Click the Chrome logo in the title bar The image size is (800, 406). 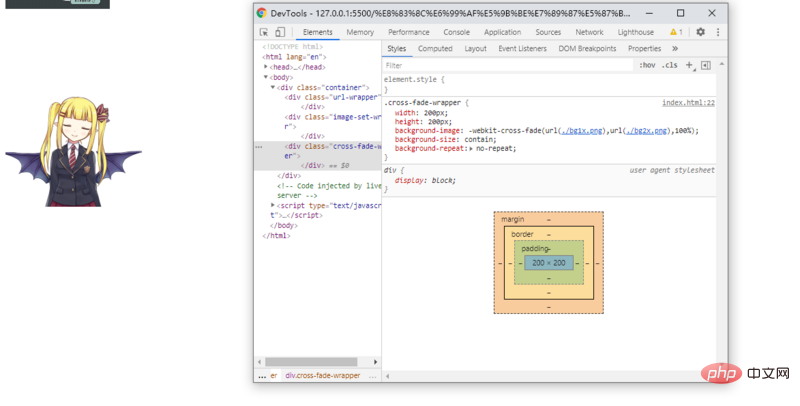[262, 13]
